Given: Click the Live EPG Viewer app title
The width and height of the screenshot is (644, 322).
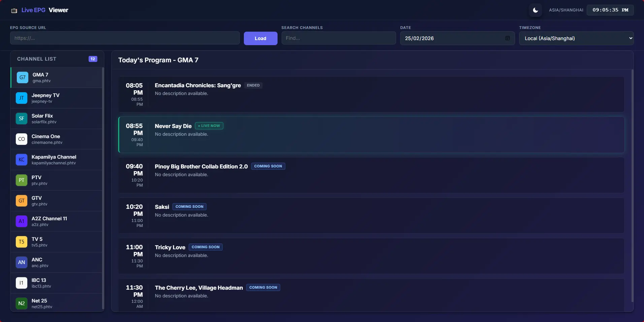Looking at the screenshot, I should (45, 10).
